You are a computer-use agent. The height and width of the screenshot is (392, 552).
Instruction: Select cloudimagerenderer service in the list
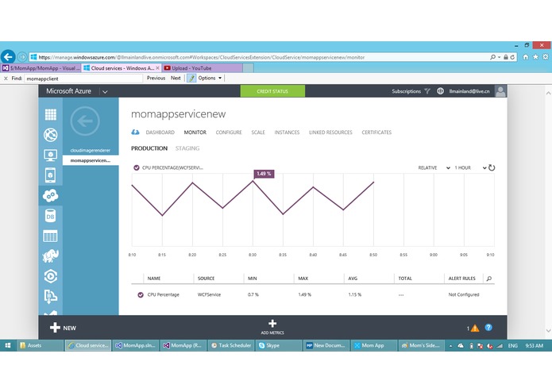click(91, 151)
